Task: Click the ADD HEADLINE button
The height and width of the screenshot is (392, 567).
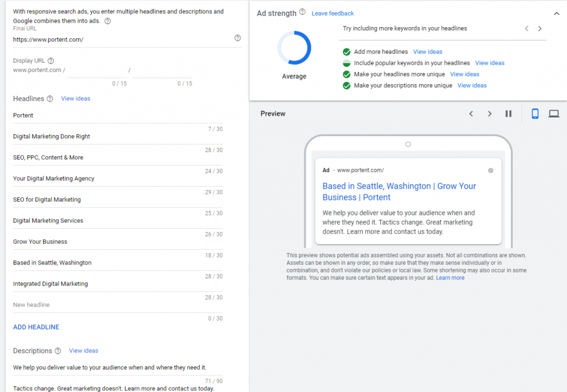Action: click(36, 327)
